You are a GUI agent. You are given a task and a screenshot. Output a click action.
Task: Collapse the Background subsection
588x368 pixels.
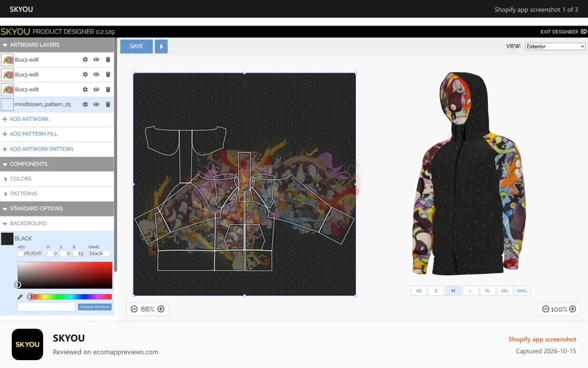click(x=57, y=223)
